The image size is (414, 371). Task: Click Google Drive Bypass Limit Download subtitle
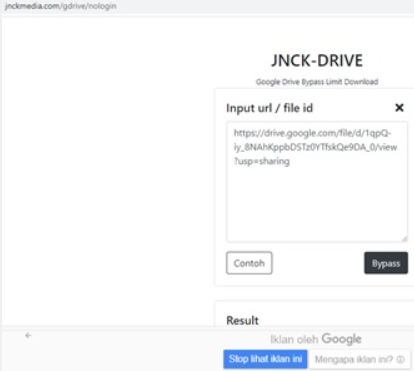317,82
